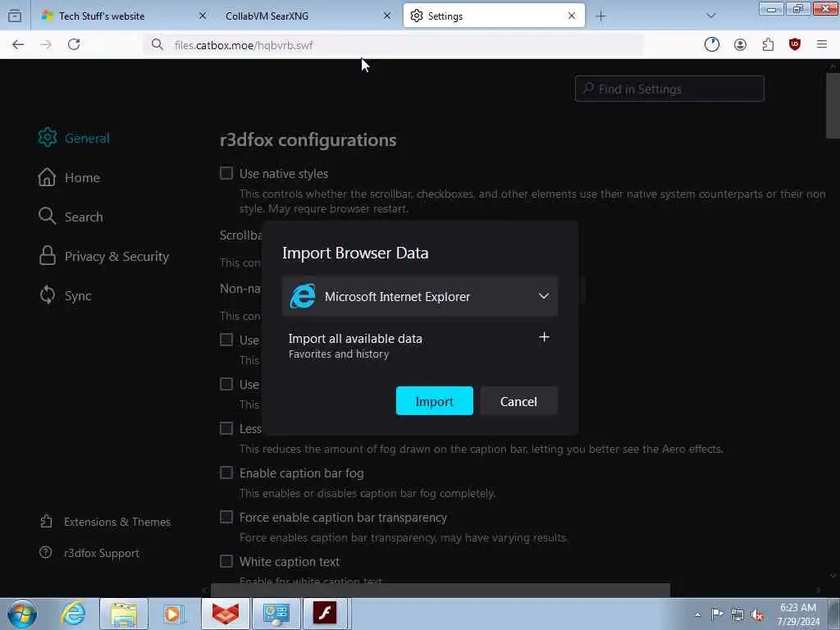Click the address bar URL field

click(393, 45)
